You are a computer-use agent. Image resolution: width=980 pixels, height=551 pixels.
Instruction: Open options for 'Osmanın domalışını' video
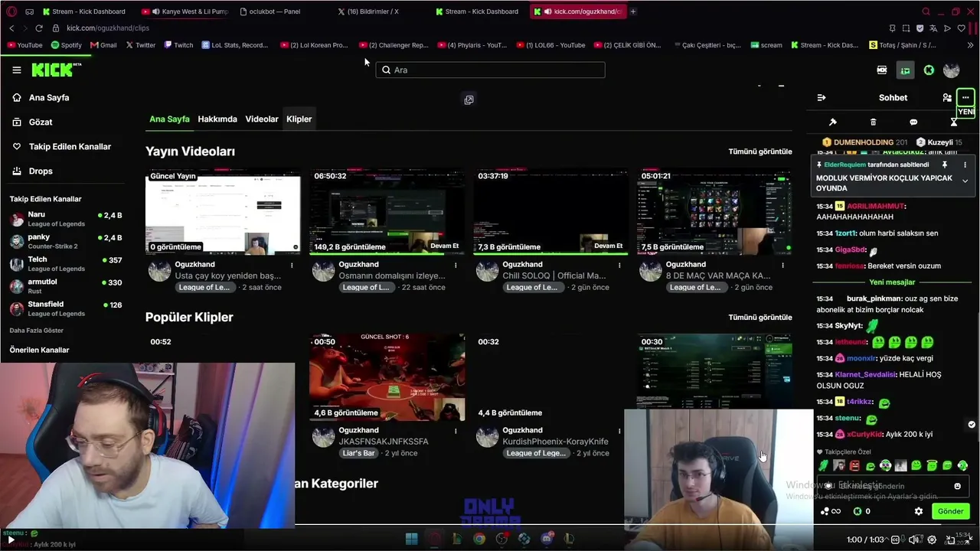(x=456, y=265)
